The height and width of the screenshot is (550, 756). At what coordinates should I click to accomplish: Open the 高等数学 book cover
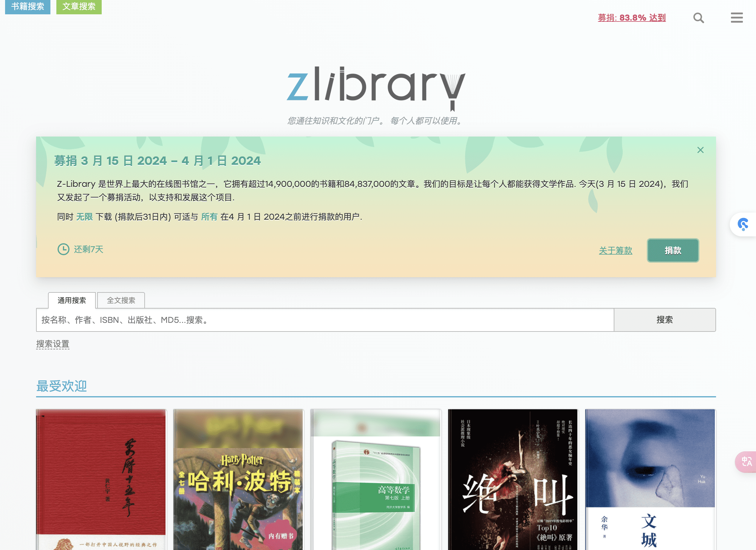point(376,479)
